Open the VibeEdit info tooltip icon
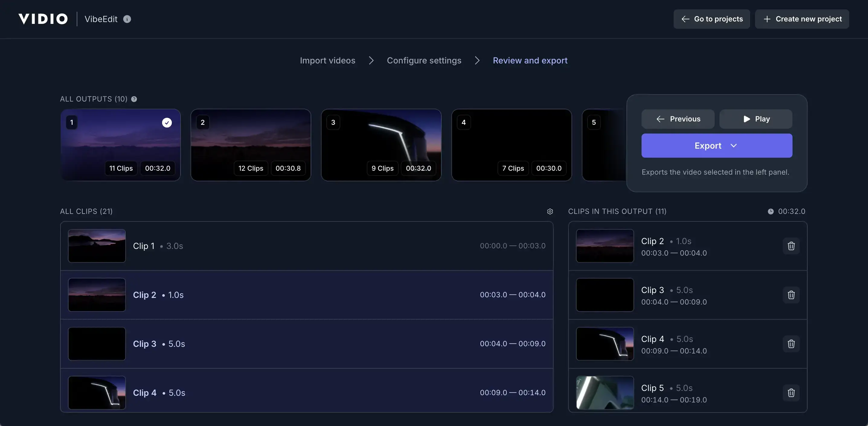Viewport: 868px width, 426px height. click(127, 19)
